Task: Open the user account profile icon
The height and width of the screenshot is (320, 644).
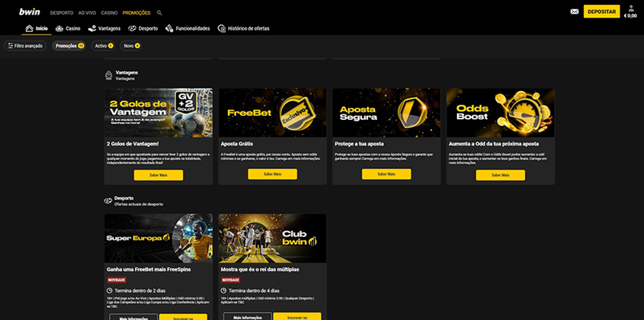Action: pos(631,8)
